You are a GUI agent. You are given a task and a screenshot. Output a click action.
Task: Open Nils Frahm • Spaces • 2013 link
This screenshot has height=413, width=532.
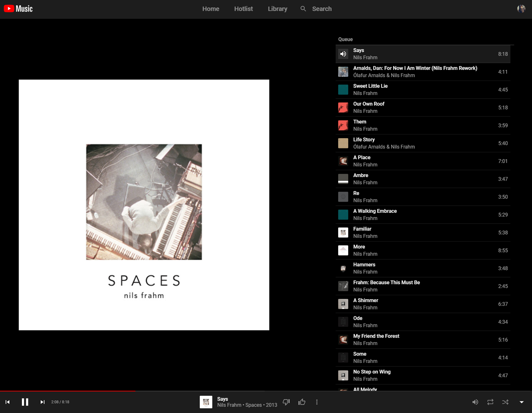pyautogui.click(x=247, y=405)
